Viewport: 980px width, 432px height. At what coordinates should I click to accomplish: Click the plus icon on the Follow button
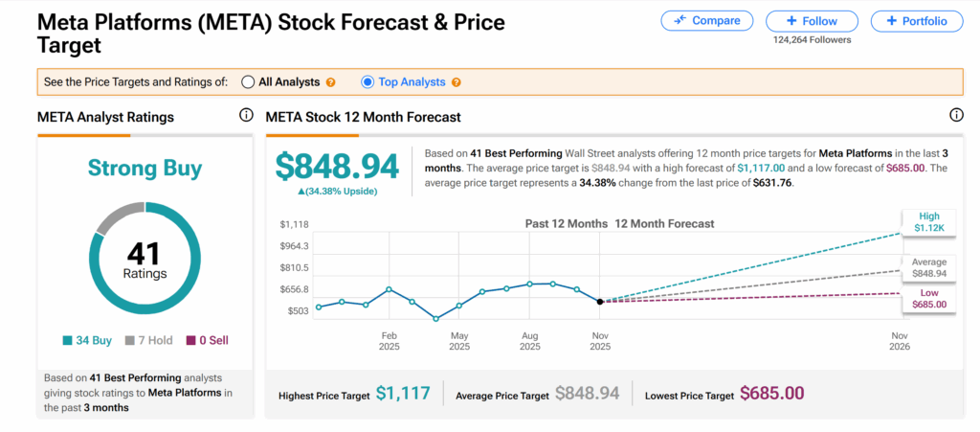[x=791, y=21]
